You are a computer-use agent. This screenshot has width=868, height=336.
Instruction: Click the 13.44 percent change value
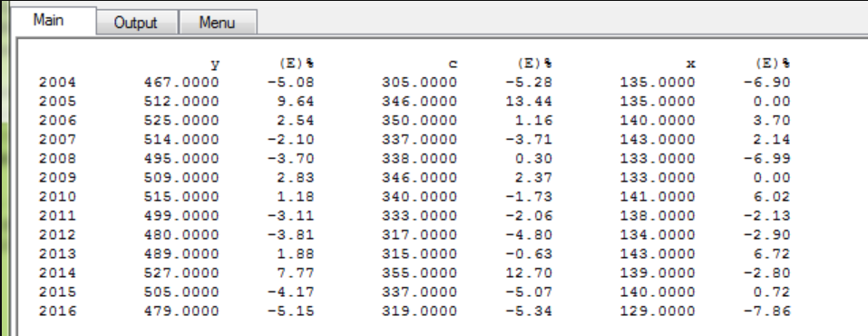(529, 102)
